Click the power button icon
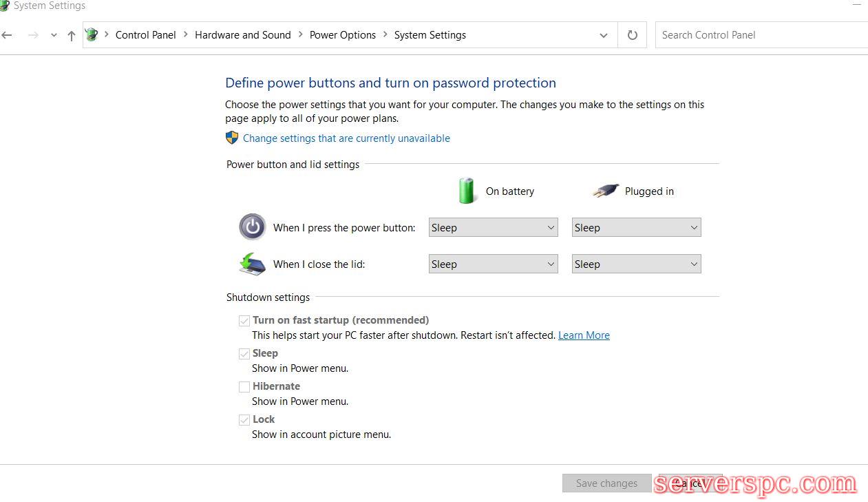868x502 pixels. point(252,227)
